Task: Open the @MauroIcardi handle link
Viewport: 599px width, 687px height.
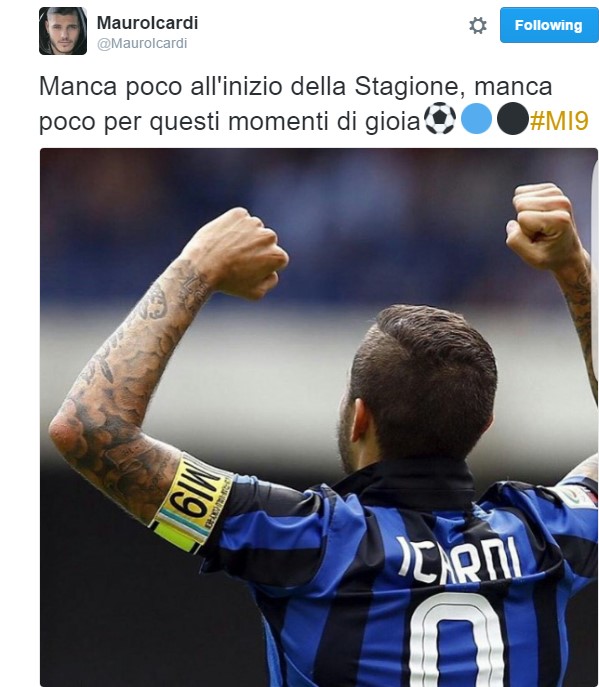Action: coord(142,43)
